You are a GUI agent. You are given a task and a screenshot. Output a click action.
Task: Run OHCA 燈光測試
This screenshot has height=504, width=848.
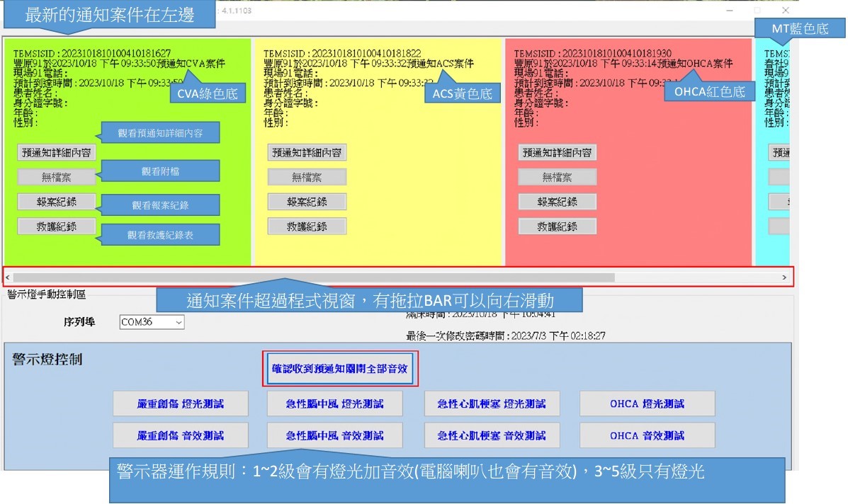click(x=647, y=403)
